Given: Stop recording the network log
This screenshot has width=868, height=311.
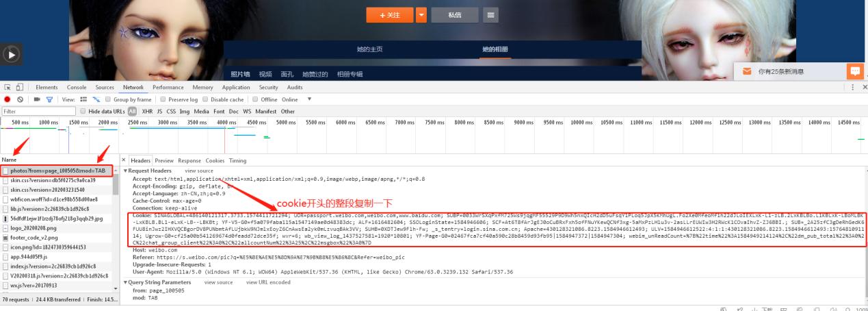Looking at the screenshot, I should click(x=8, y=99).
